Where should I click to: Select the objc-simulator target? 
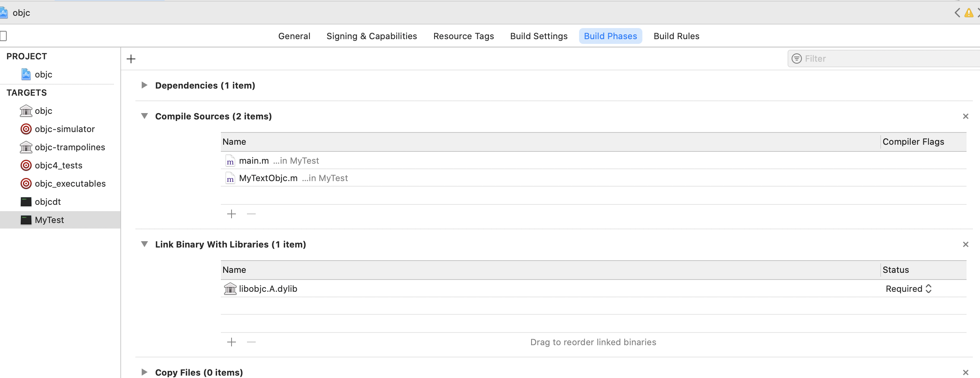pos(65,129)
